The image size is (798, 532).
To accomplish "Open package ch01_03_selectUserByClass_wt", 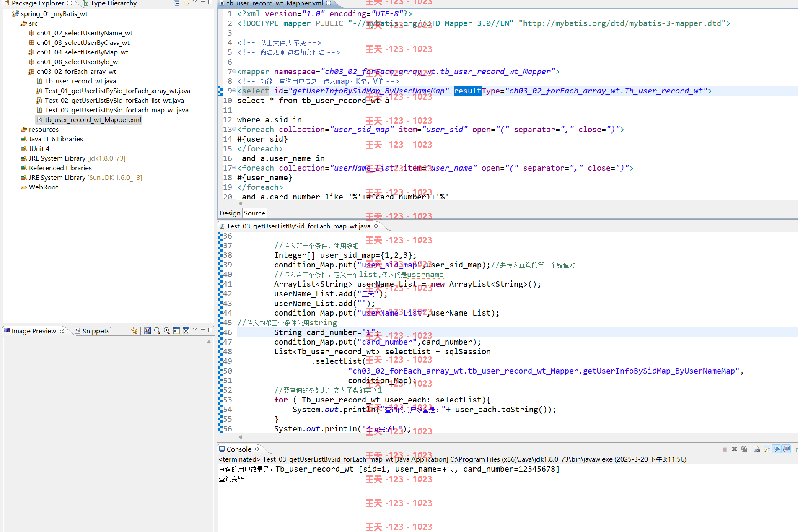I will 83,42.
